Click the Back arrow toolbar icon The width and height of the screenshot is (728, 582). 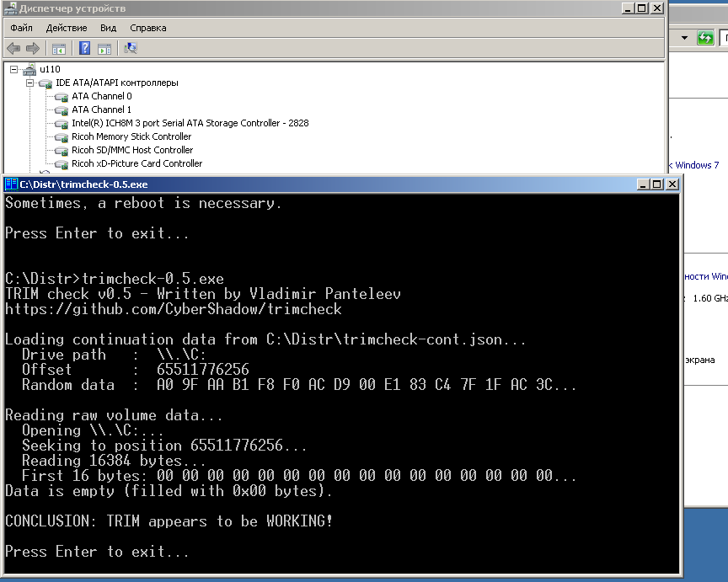tap(13, 48)
